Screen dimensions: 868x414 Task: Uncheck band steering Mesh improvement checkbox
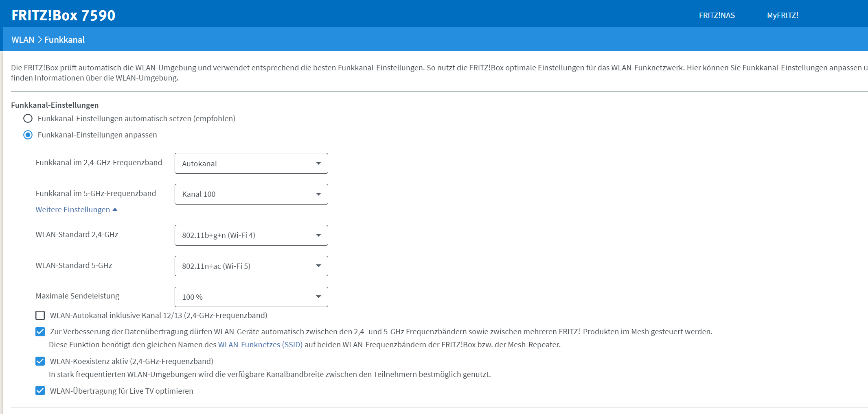40,331
